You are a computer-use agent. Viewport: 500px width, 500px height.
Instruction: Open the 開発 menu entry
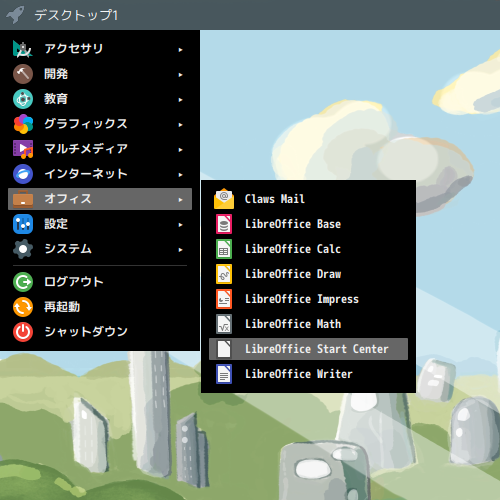pos(100,74)
